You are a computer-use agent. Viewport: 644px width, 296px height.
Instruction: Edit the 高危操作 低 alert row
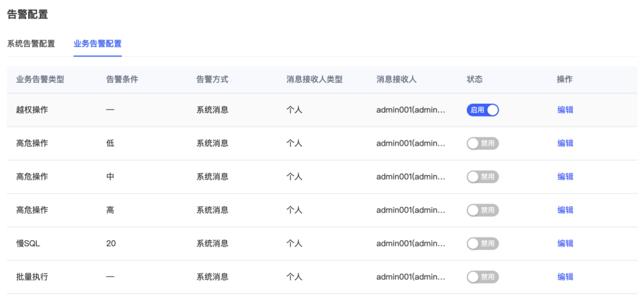[565, 143]
